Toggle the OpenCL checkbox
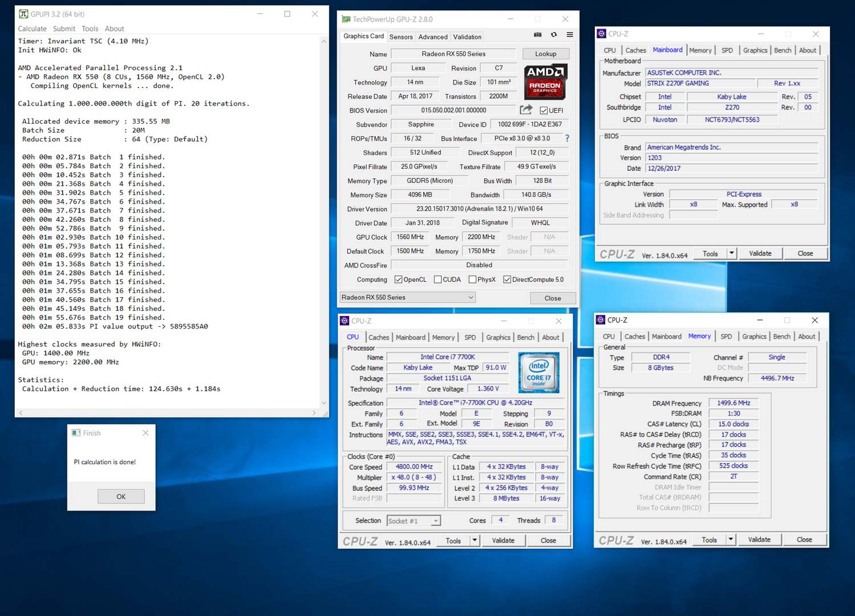Screen dimensions: 855x616 click(x=399, y=279)
